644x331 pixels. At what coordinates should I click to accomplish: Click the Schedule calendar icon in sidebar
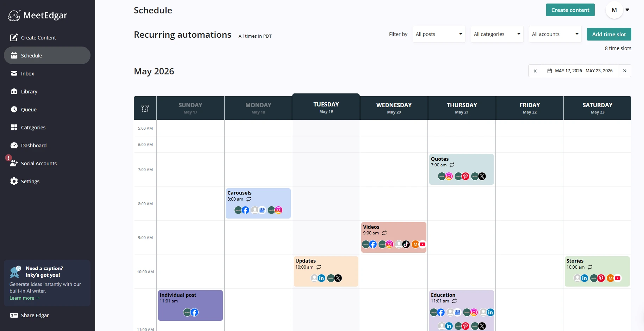(14, 55)
